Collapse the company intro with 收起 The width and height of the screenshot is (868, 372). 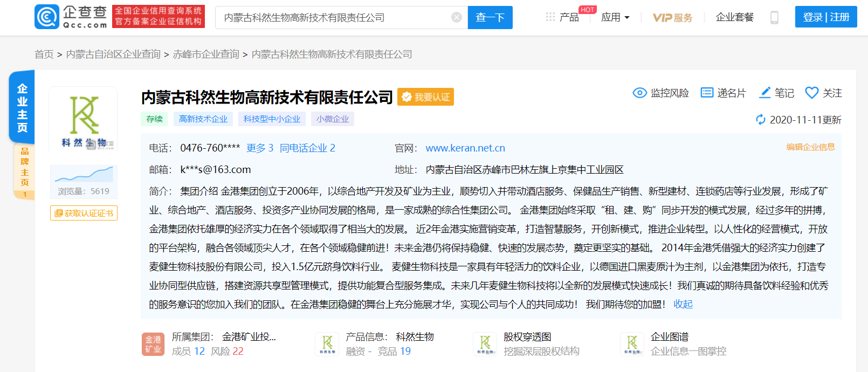683,304
